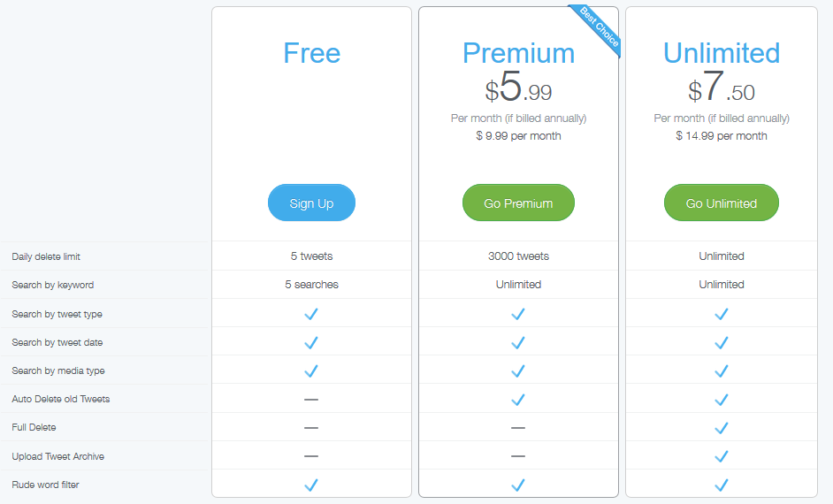This screenshot has width=833, height=504.
Task: Click Free plan's Search by tweet type checkmark
Action: tap(311, 314)
